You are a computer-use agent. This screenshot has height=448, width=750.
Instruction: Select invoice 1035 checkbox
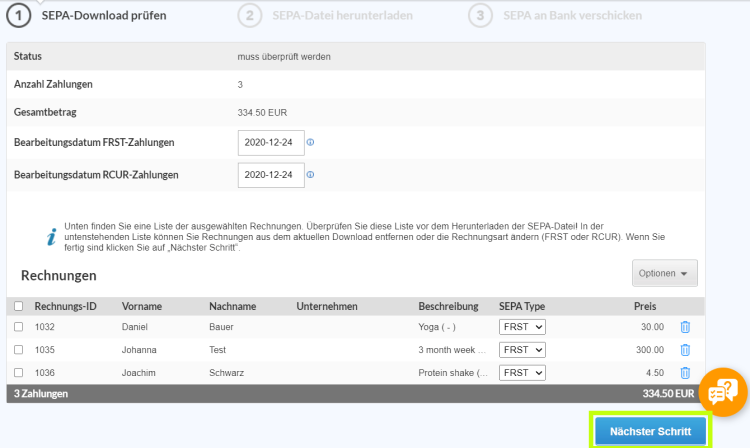18,350
